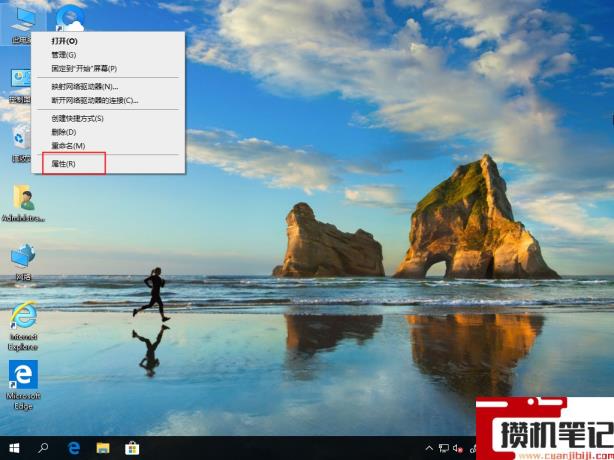Viewport: 614px width, 460px height.
Task: Select the Administrator user folder icon
Action: coord(23,203)
